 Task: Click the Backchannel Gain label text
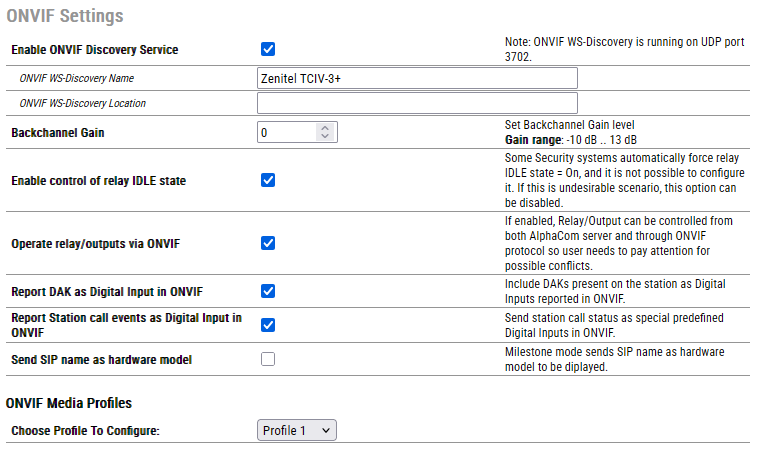pyautogui.click(x=57, y=132)
